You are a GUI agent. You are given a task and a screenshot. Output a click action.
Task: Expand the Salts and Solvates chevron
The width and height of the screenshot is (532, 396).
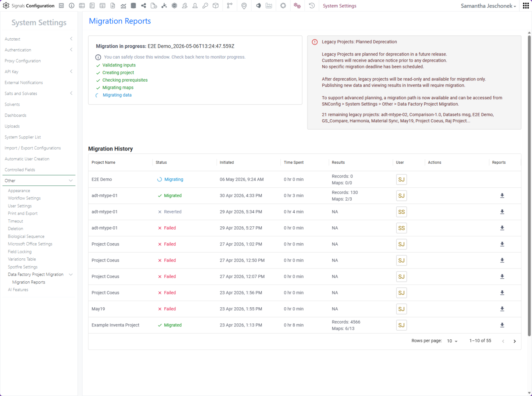71,93
